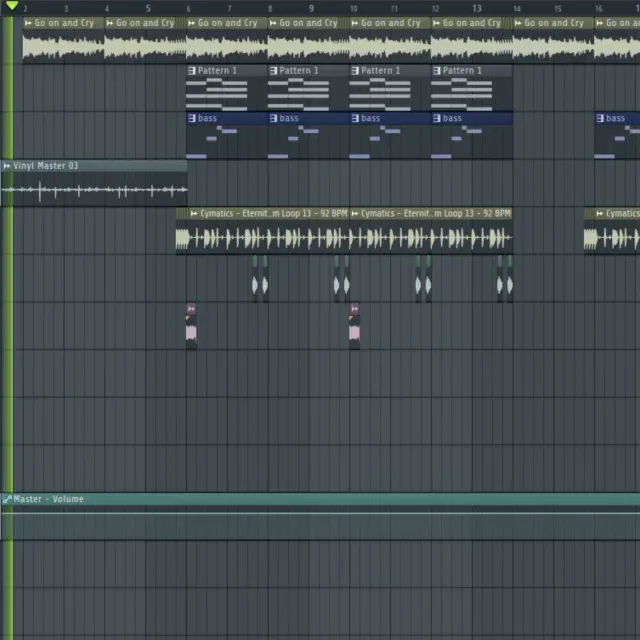Select the pink audio clip body at bar 6
The image size is (640, 640).
191,332
